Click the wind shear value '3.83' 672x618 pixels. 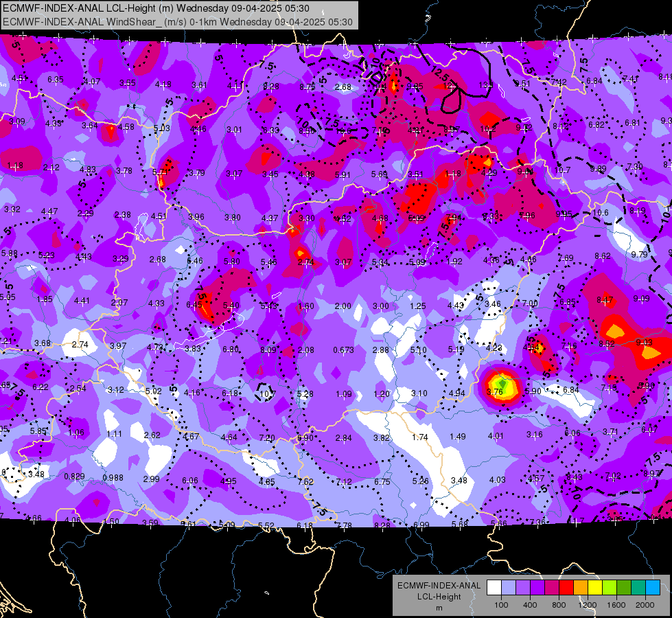[193, 349]
